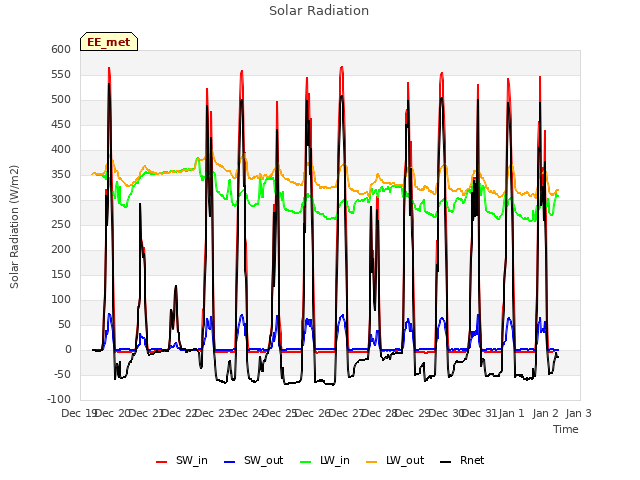Toggle the LW_in legend entry
The height and width of the screenshot is (480, 640).
pos(325,460)
